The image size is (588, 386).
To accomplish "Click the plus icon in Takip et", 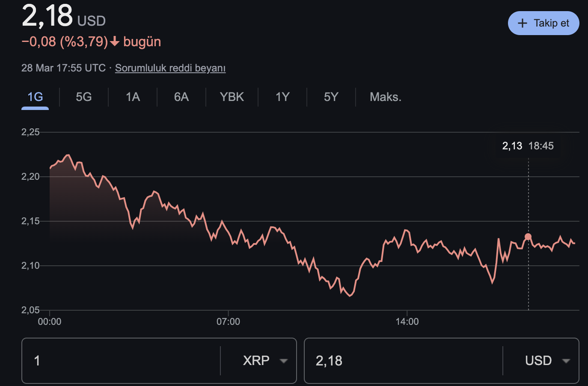I will pyautogui.click(x=522, y=23).
